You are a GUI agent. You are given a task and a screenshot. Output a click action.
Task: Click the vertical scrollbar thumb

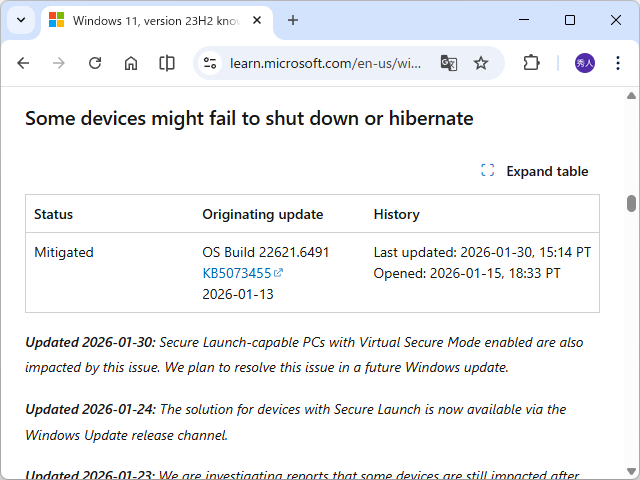coord(631,203)
